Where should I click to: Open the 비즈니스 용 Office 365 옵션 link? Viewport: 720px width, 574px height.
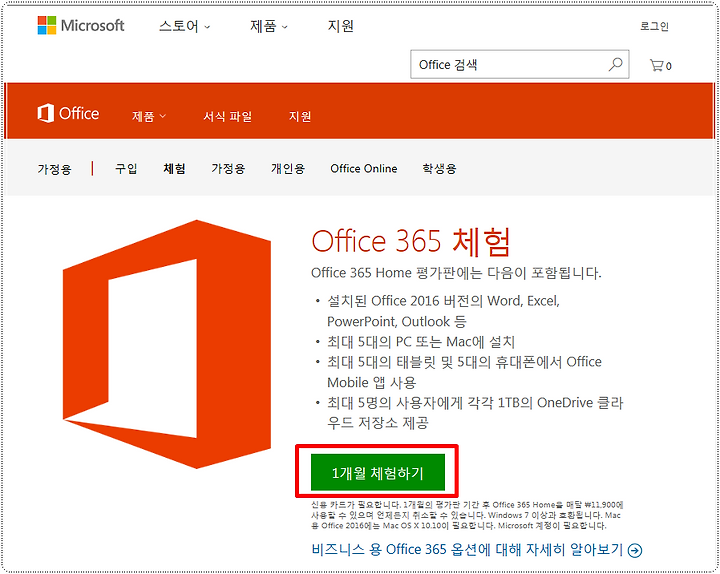[x=467, y=549]
